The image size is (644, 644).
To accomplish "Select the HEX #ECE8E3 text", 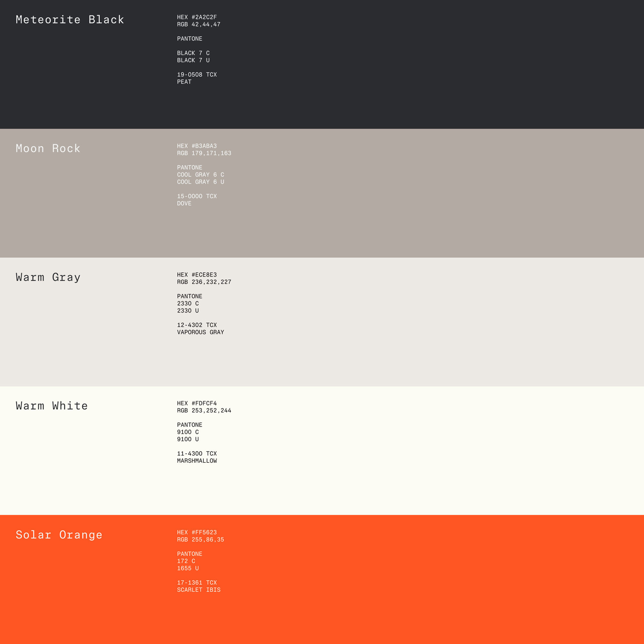I will pos(197,275).
